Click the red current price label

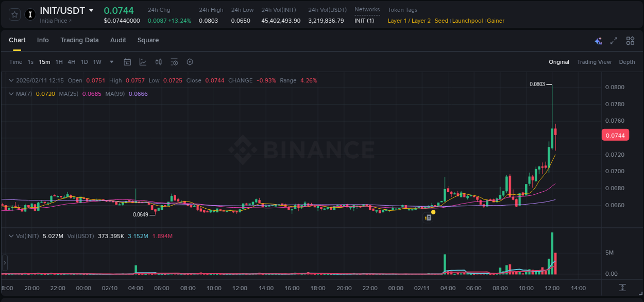[615, 135]
